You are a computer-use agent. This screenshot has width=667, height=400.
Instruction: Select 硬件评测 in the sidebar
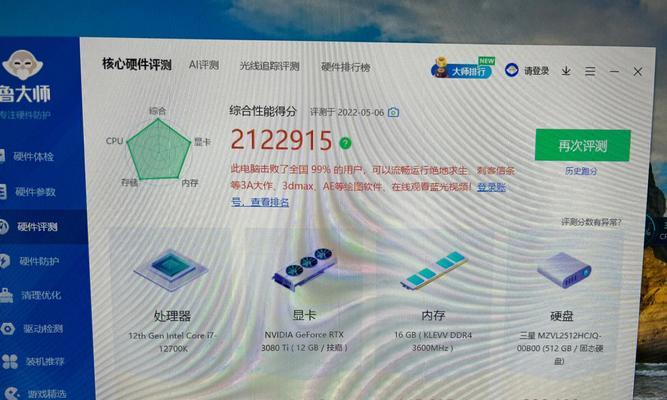[37, 226]
